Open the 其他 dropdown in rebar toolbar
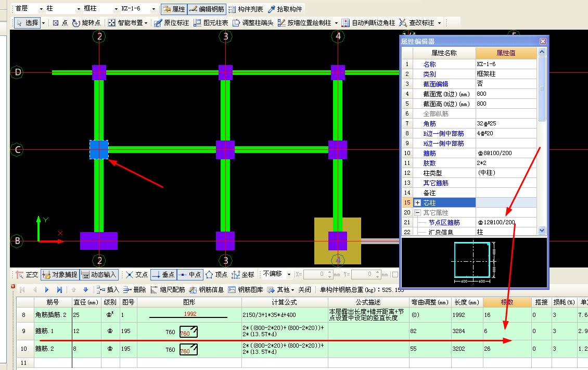Image resolution: width=588 pixels, height=370 pixels. click(280, 290)
